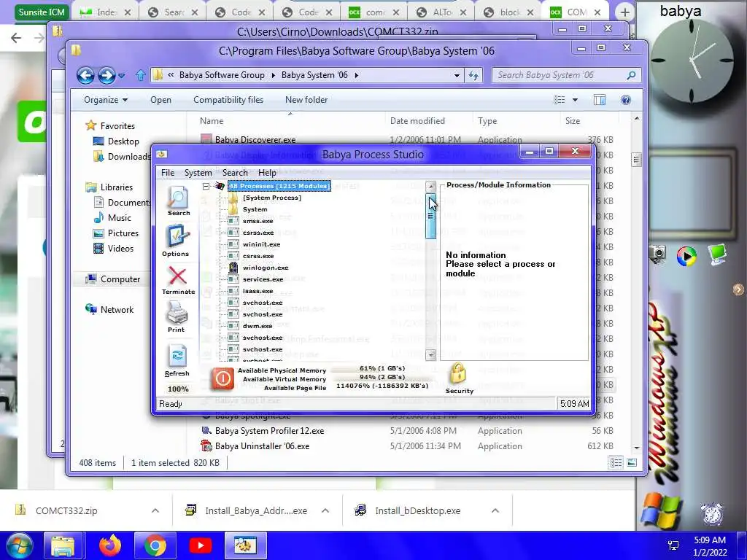Refresh the process list
The height and width of the screenshot is (560, 747).
click(177, 360)
